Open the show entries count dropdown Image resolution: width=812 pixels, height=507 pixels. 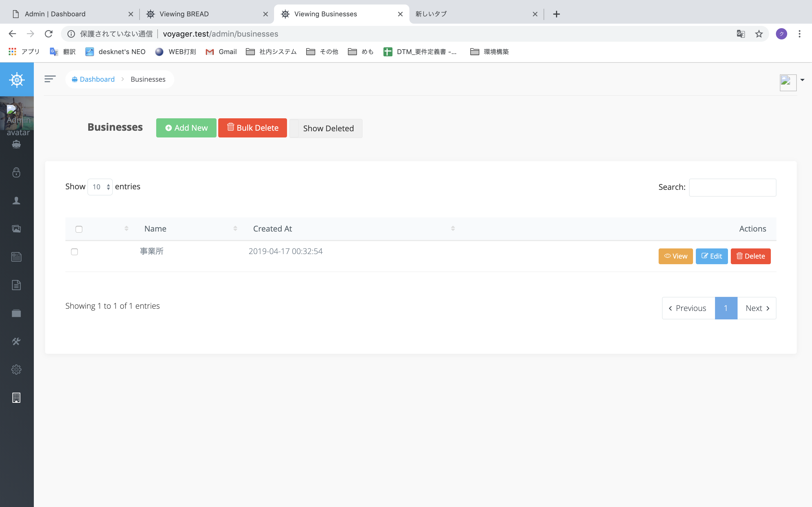[100, 187]
